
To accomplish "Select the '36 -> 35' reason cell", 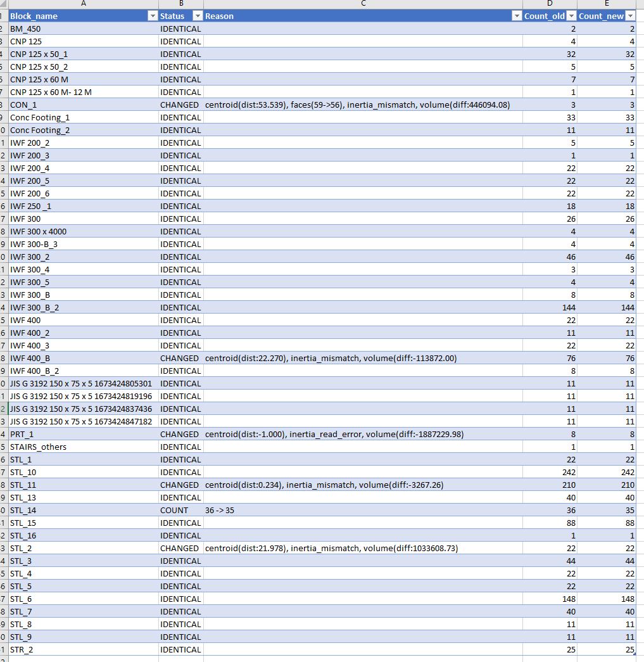I will 363,510.
